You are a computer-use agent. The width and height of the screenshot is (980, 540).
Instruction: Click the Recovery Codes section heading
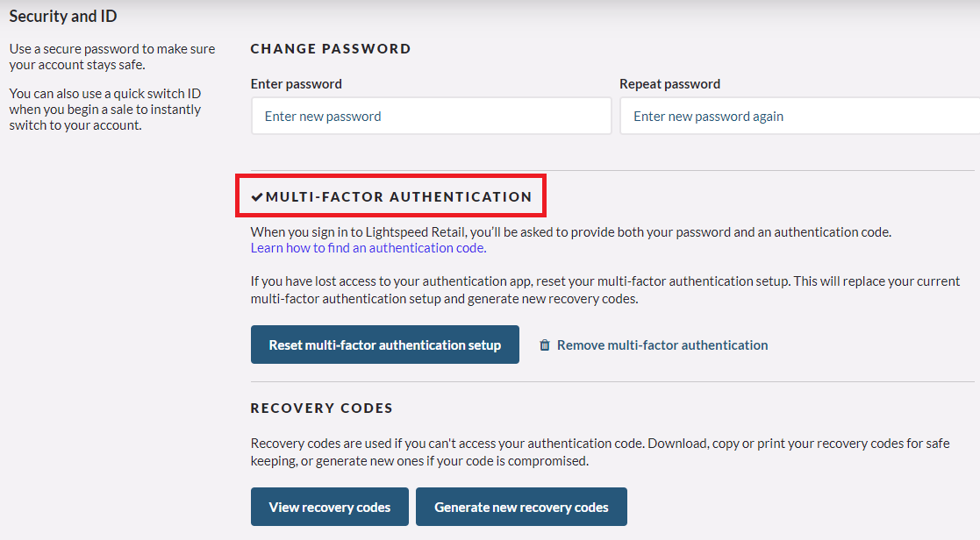321,409
